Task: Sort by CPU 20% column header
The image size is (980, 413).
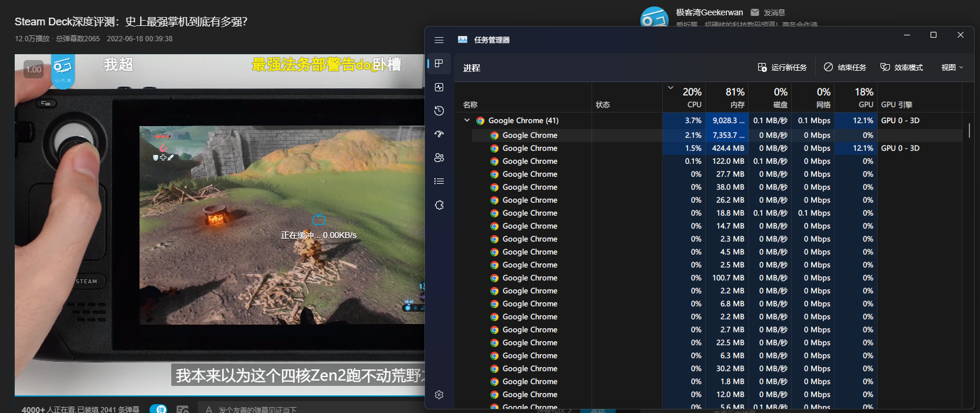Action: coord(684,97)
